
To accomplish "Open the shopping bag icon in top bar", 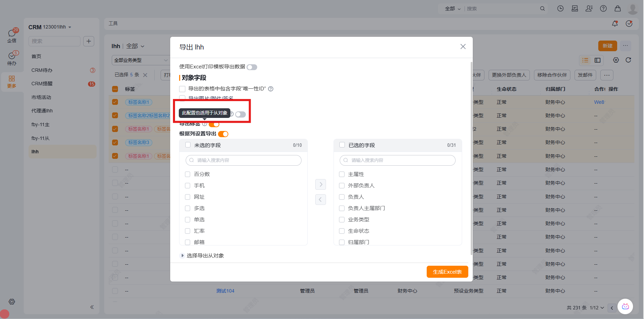I will coord(618,9).
